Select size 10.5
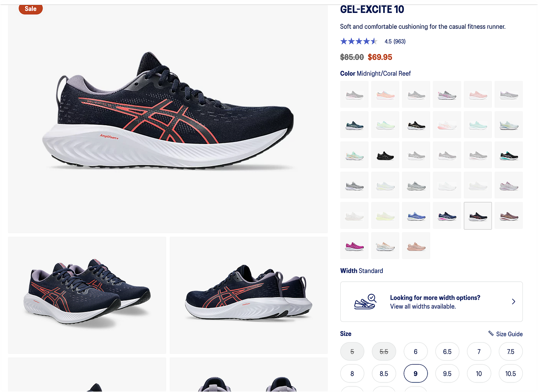538x392 pixels. point(511,374)
